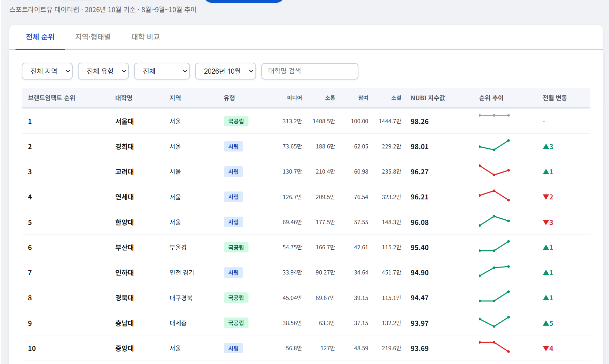609x364 pixels.
Task: Select university name 경북대
Action: [124, 298]
